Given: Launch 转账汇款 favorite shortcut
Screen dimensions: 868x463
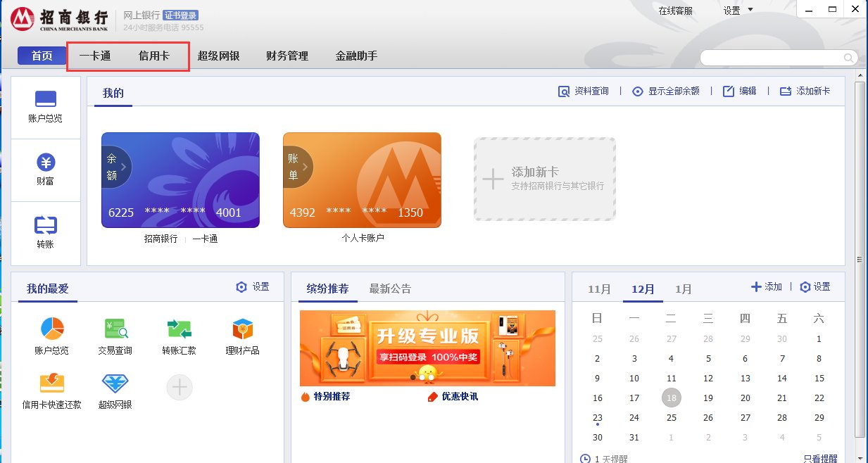Looking at the screenshot, I should click(x=179, y=329).
